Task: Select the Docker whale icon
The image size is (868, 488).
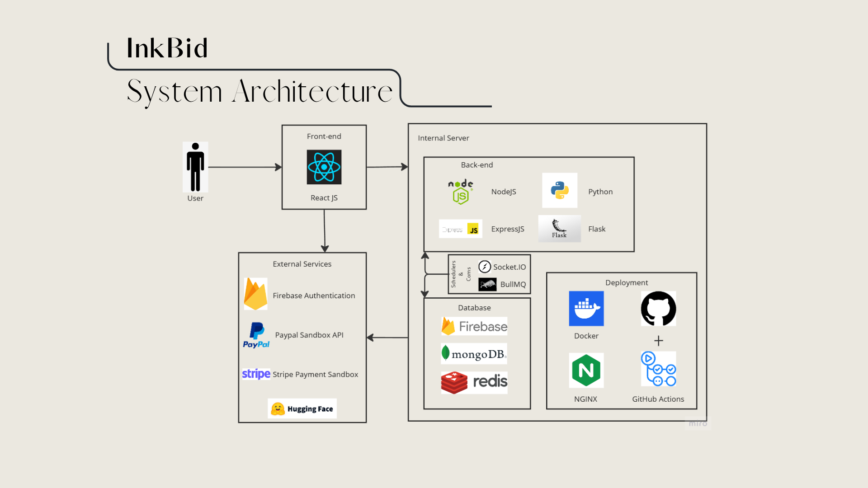Action: 586,309
